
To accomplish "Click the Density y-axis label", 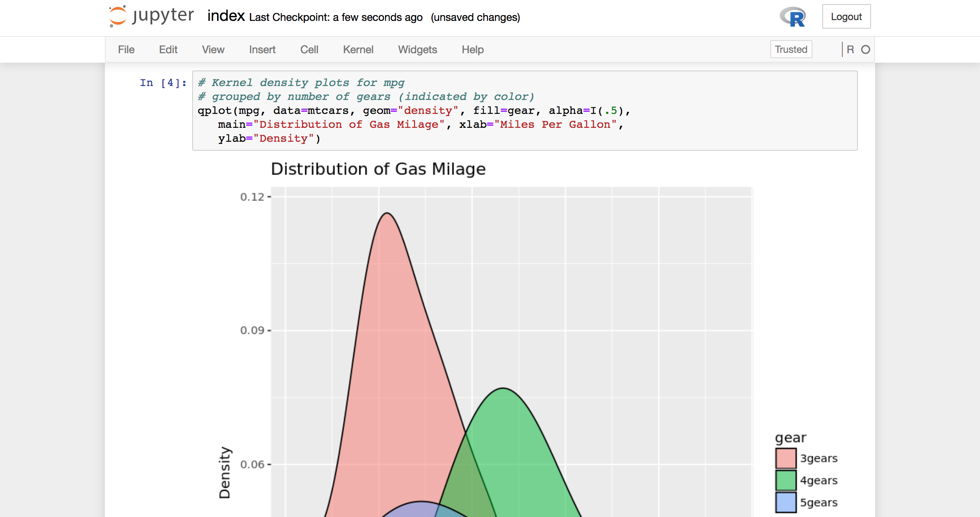I will coord(225,472).
